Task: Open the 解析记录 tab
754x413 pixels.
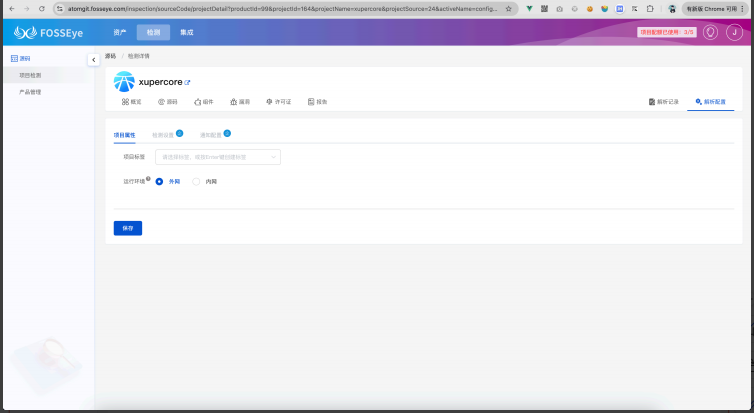Action: pos(664,101)
